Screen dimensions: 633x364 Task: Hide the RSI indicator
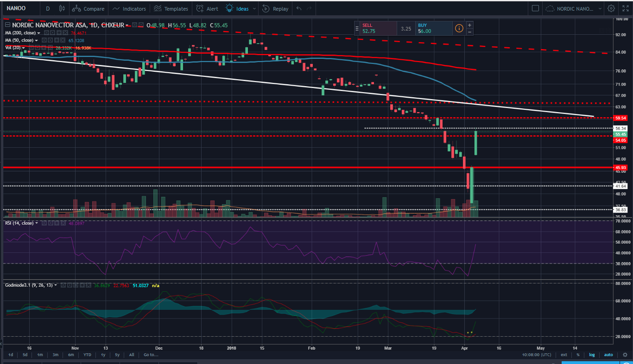tap(44, 223)
